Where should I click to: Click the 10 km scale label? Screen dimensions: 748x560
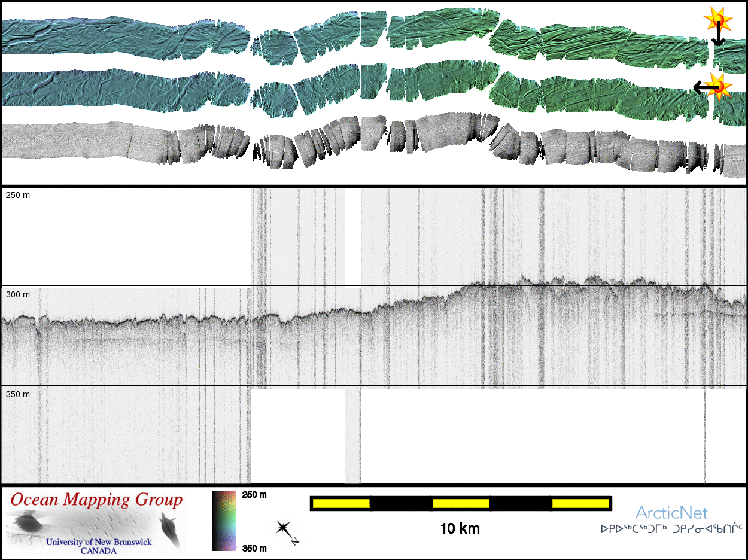coord(460,529)
